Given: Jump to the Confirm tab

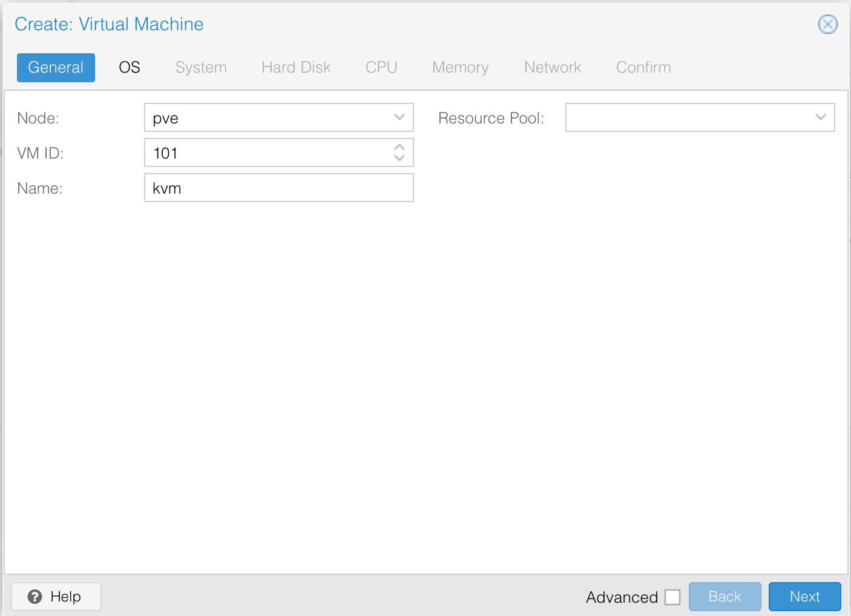Looking at the screenshot, I should click(x=643, y=67).
